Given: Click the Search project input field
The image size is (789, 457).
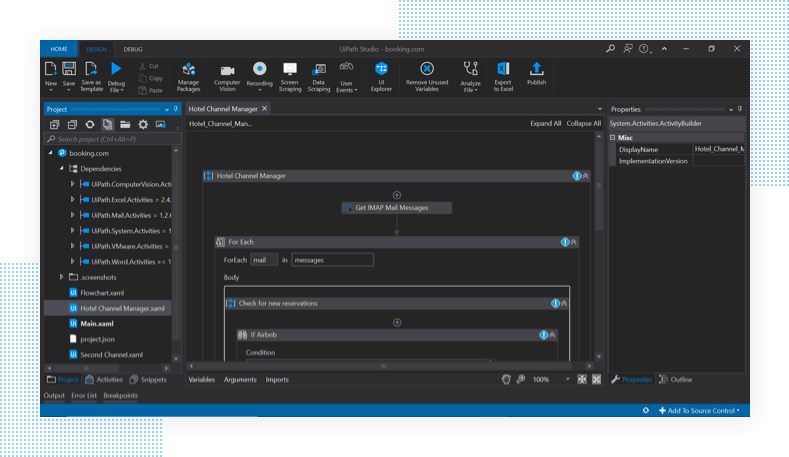Looking at the screenshot, I should pos(113,139).
